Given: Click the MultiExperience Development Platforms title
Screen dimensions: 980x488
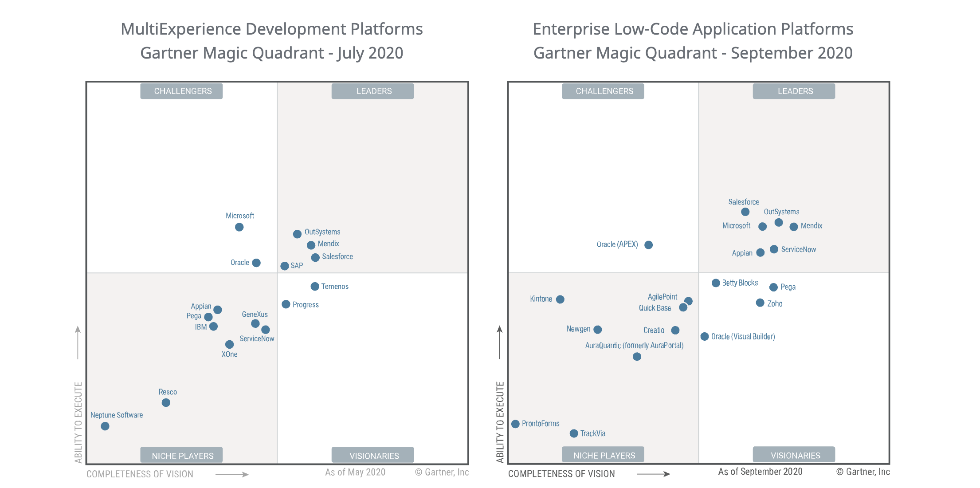Looking at the screenshot, I should pyautogui.click(x=272, y=29).
